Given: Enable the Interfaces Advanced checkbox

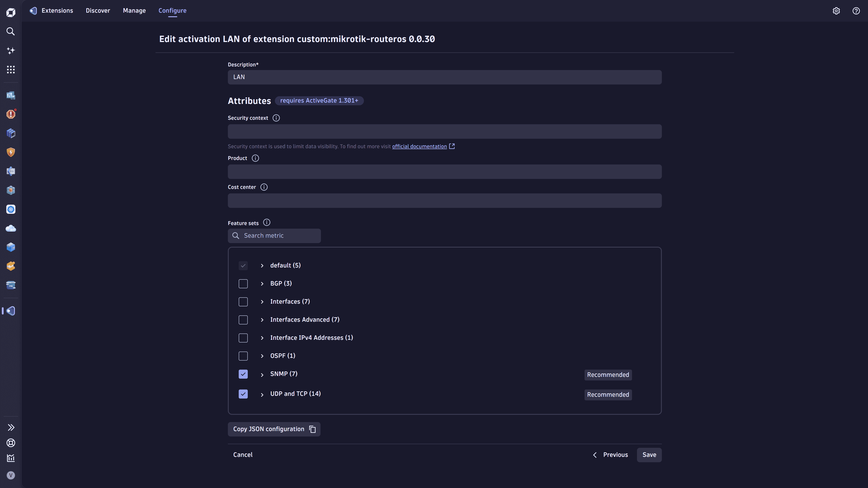Looking at the screenshot, I should click(243, 320).
